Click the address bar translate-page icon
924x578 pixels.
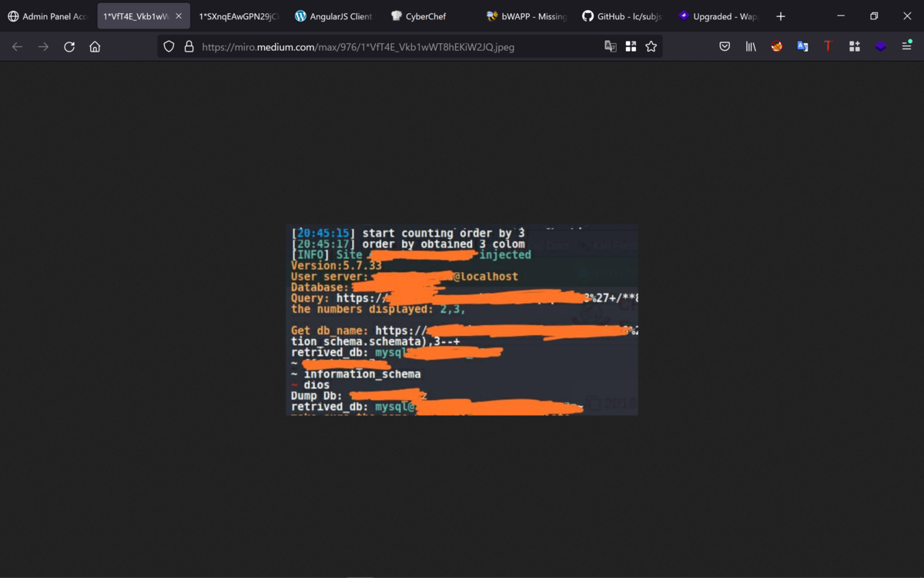coord(611,47)
